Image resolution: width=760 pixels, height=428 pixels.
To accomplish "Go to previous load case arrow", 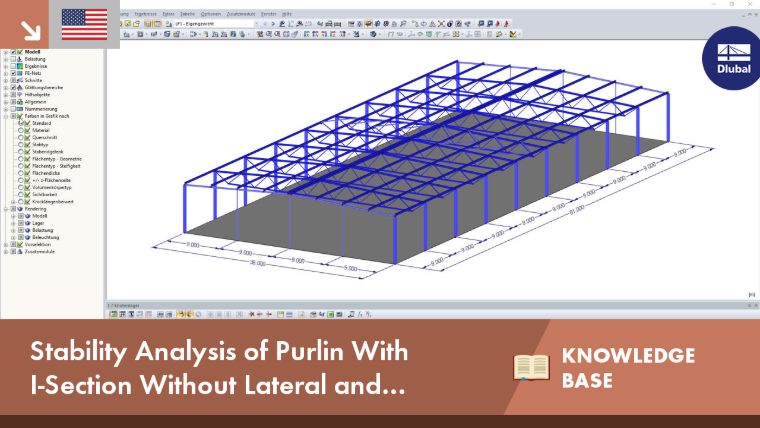I will coord(265,23).
